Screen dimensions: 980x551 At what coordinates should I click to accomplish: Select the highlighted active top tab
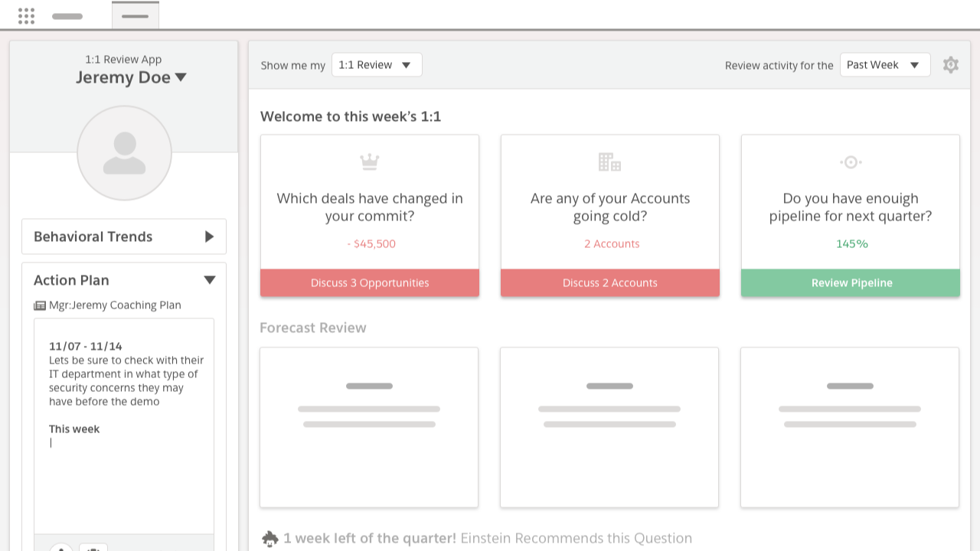click(136, 16)
